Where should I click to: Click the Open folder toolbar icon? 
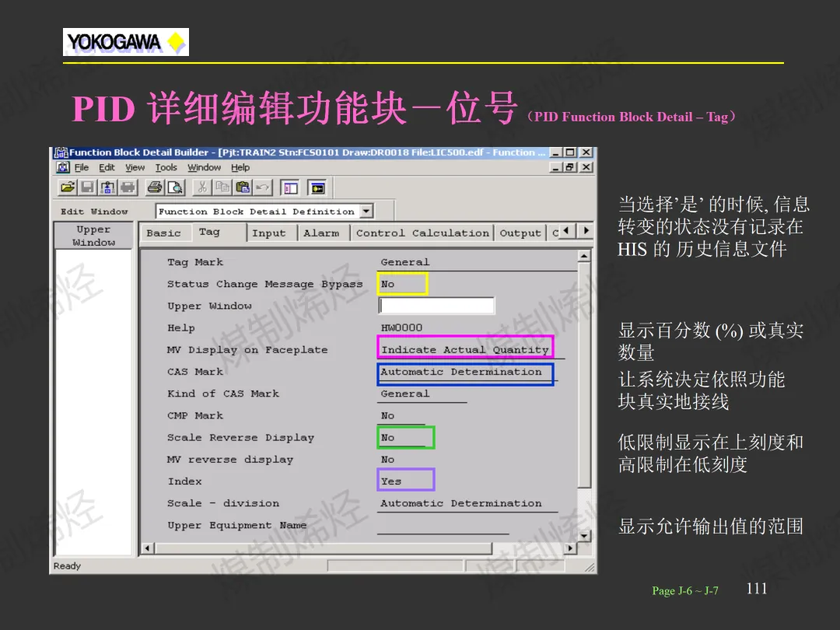click(x=68, y=187)
